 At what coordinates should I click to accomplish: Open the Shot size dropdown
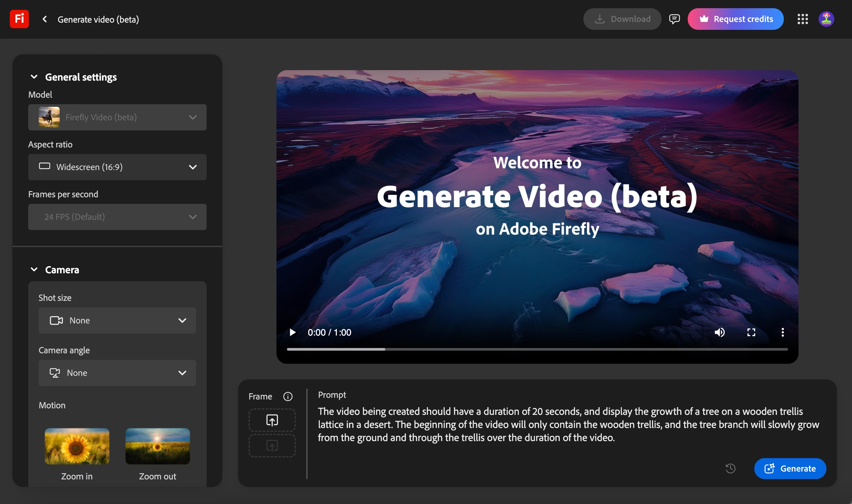pos(117,320)
